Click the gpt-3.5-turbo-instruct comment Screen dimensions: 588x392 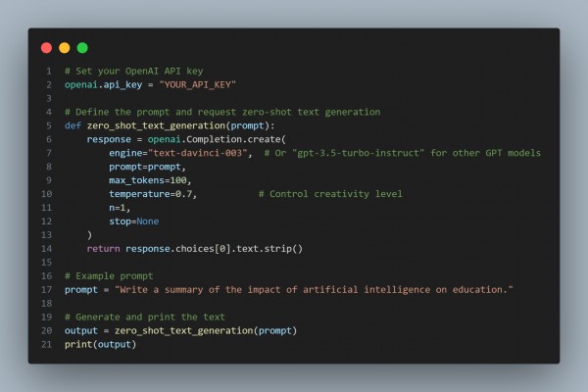(402, 153)
